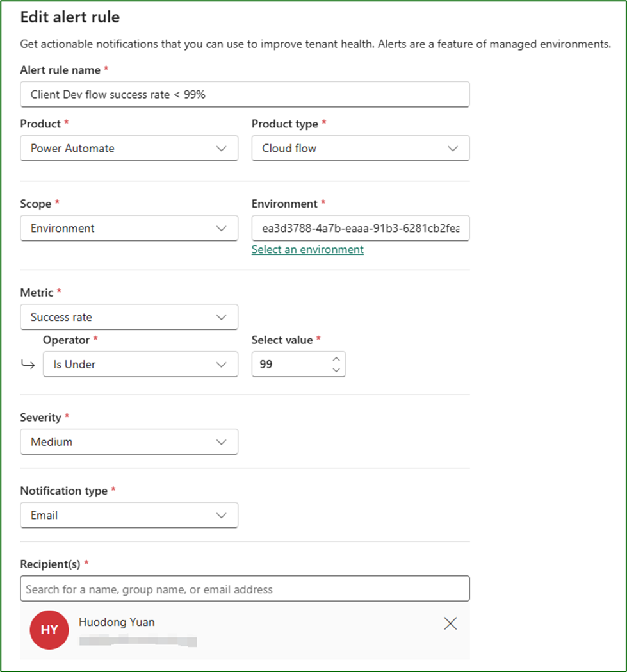Click the Huodong Yuan recipient name

click(117, 622)
